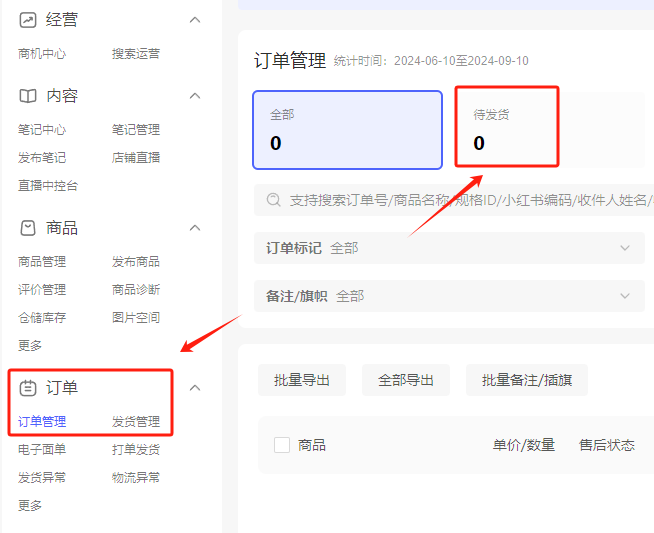Click the 内容 book icon
Image resolution: width=654 pixels, height=533 pixels.
[28, 96]
